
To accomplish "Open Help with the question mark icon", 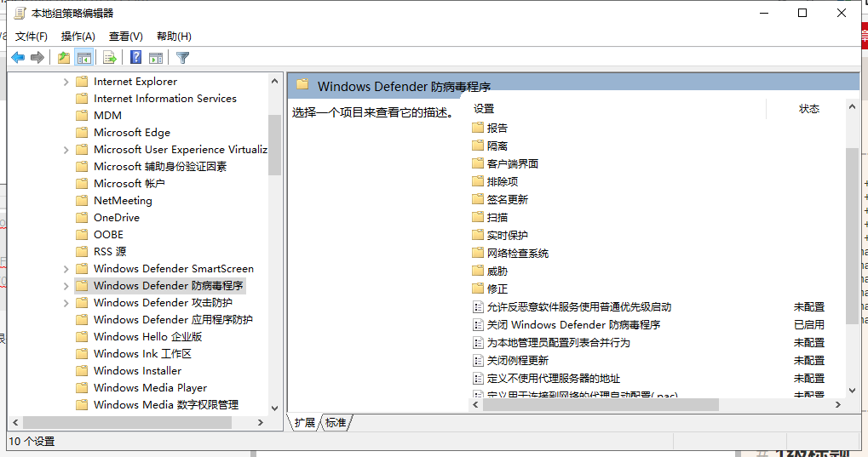I will pyautogui.click(x=135, y=57).
